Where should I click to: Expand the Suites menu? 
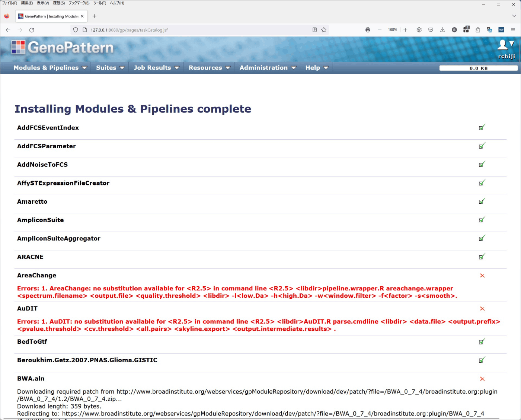click(110, 68)
